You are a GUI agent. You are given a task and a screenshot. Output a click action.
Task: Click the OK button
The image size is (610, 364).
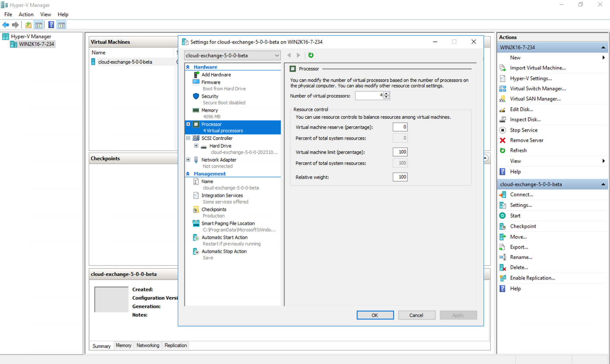[375, 315]
